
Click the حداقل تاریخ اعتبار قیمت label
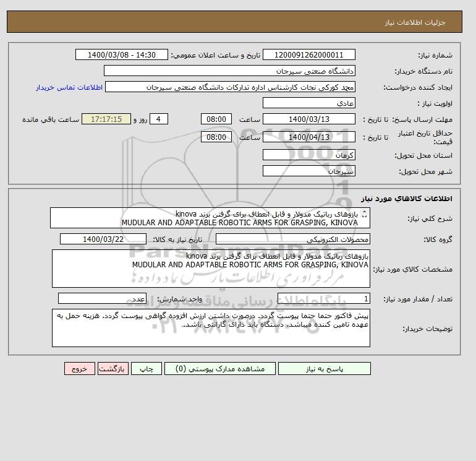tap(425, 137)
